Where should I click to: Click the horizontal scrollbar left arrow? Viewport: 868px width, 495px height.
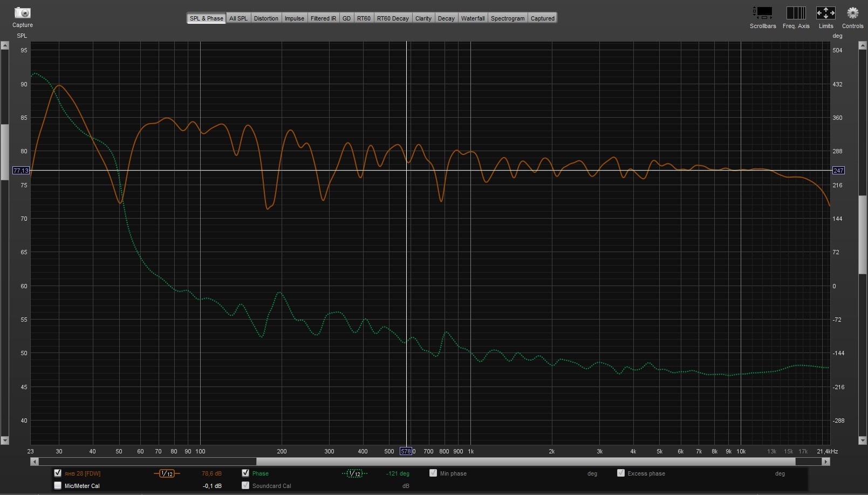pos(35,462)
